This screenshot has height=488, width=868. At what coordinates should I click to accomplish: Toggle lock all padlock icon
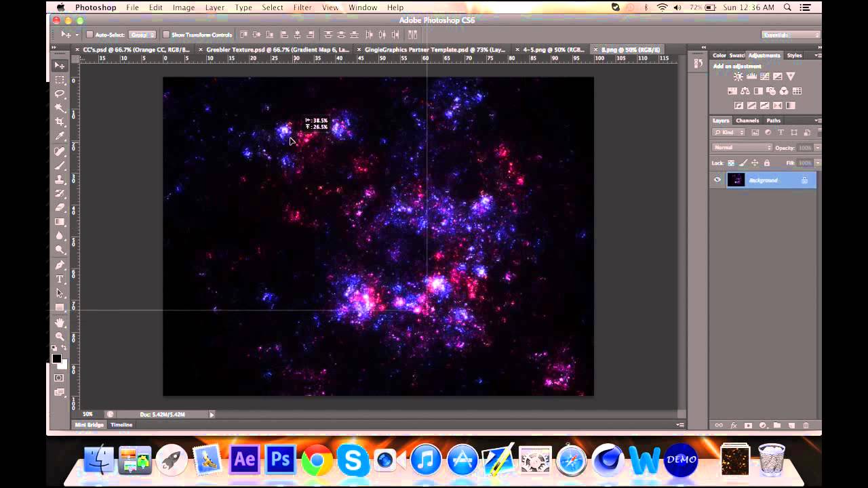click(x=767, y=163)
